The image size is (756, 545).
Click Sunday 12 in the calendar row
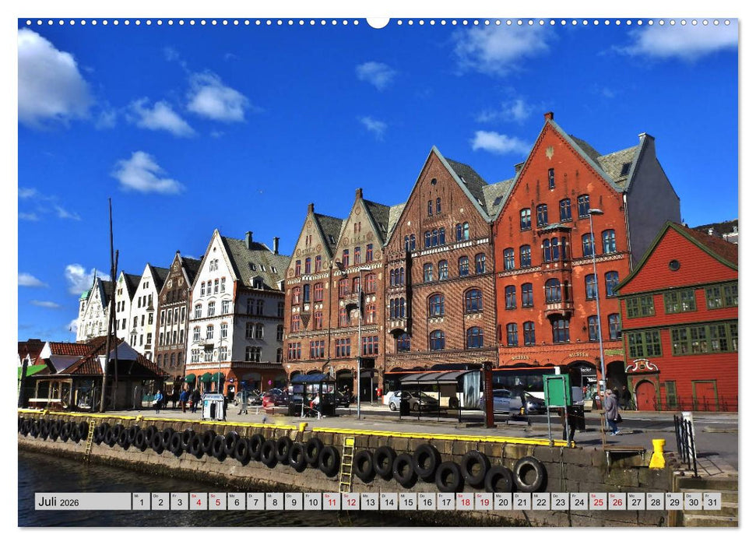coord(350,501)
